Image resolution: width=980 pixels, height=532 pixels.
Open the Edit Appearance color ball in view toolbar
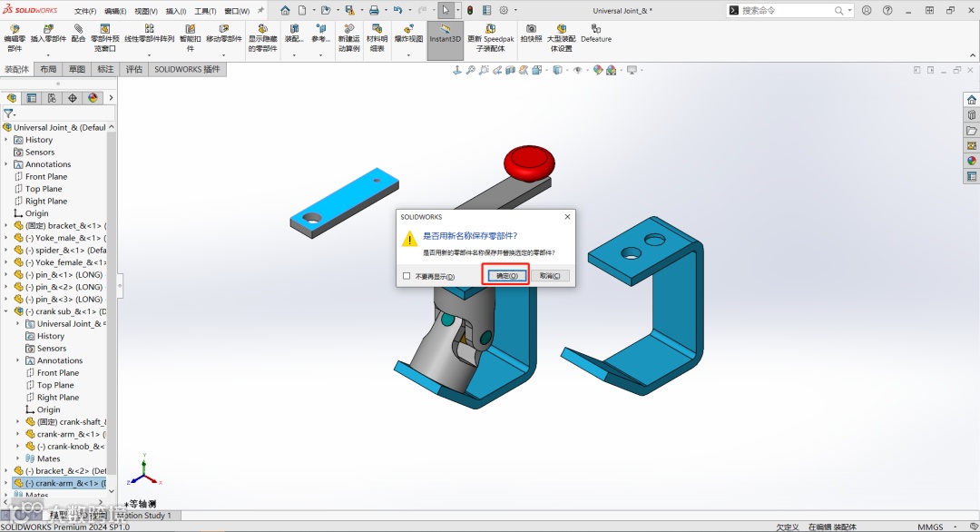(x=598, y=71)
